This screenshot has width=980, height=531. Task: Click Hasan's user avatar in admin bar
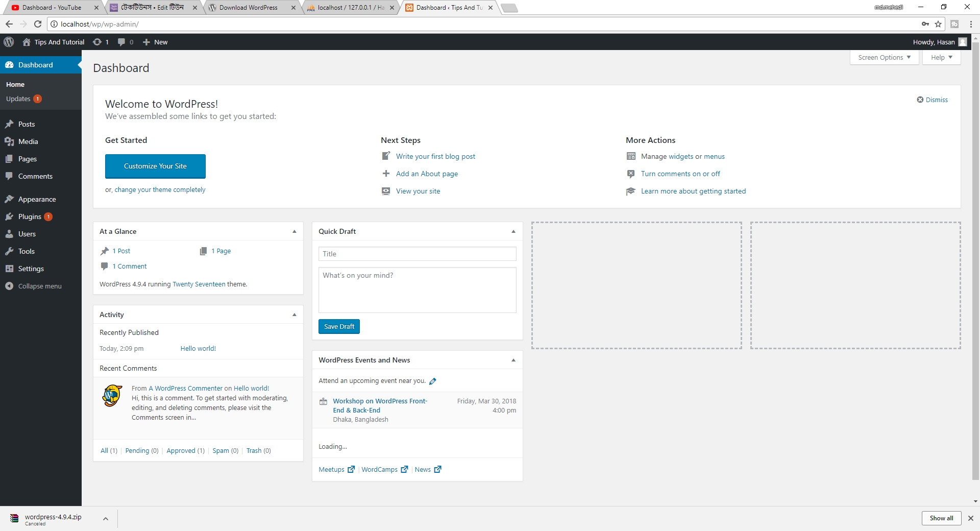click(963, 42)
